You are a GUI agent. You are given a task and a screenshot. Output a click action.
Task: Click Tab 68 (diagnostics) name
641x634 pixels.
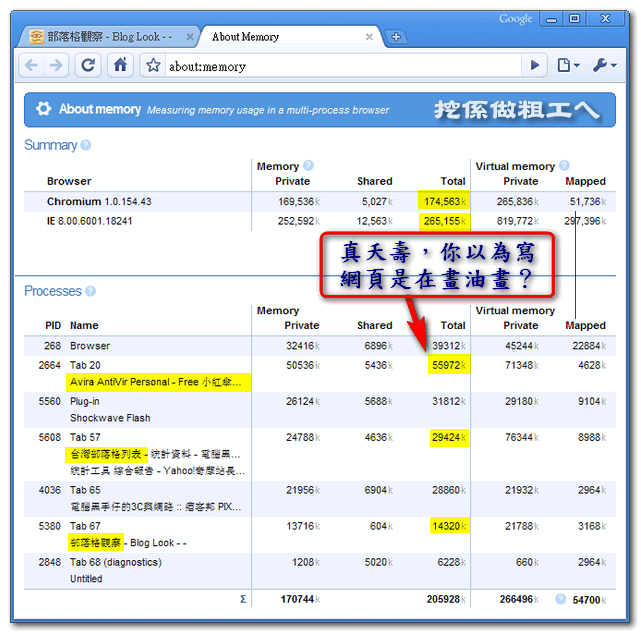(116, 562)
